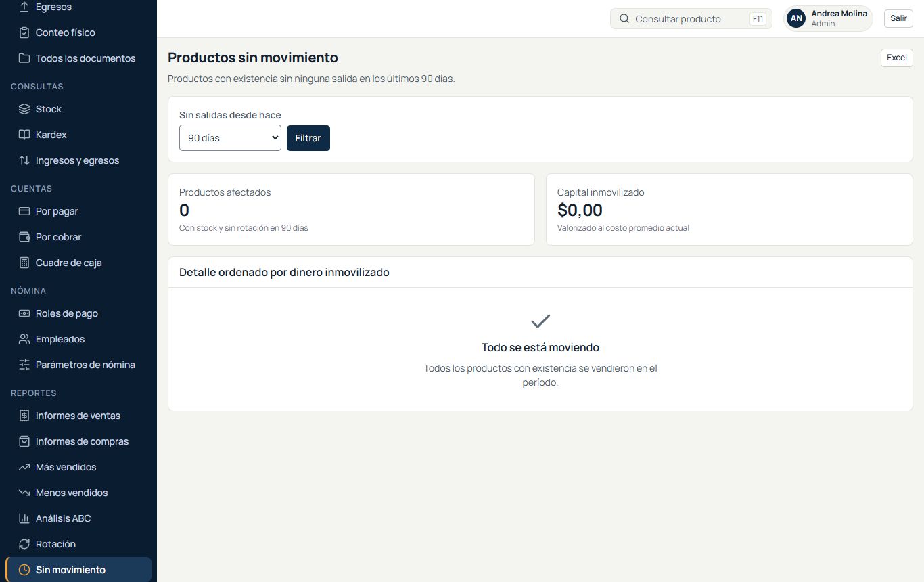Screen dimensions: 924x582
Task: Open the Rotación report
Action: pos(78,544)
